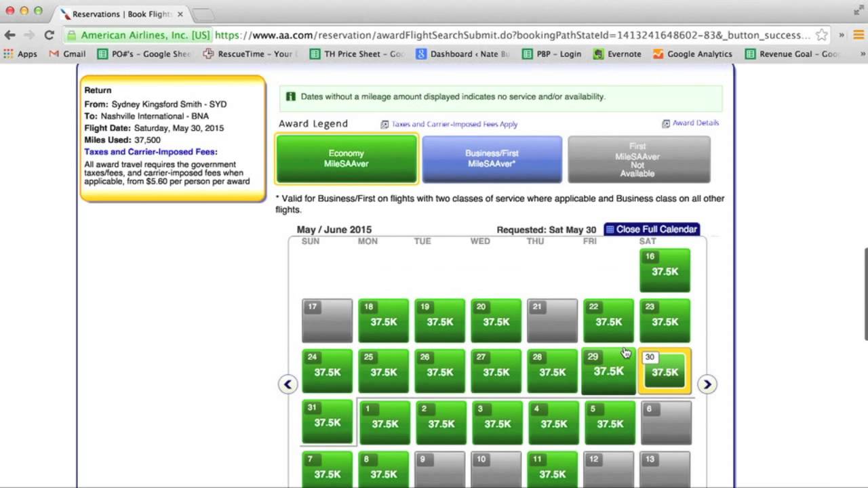Viewport: 868px width, 488px height.
Task: Click 'Requested: Sat May 30' text
Action: 546,230
